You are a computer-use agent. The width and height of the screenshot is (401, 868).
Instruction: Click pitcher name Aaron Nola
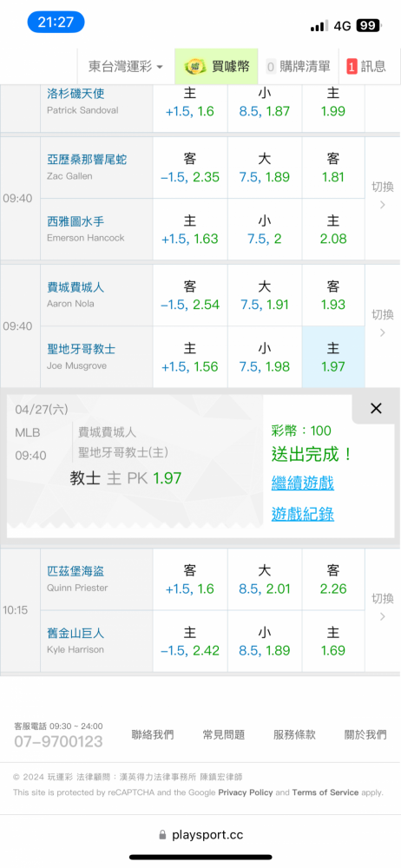(x=70, y=303)
